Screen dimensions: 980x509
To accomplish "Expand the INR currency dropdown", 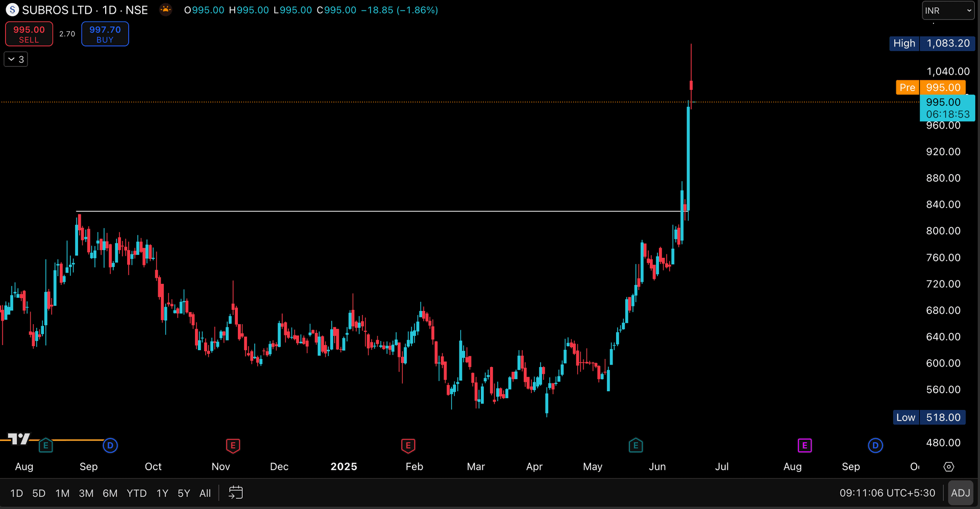I will [x=948, y=10].
